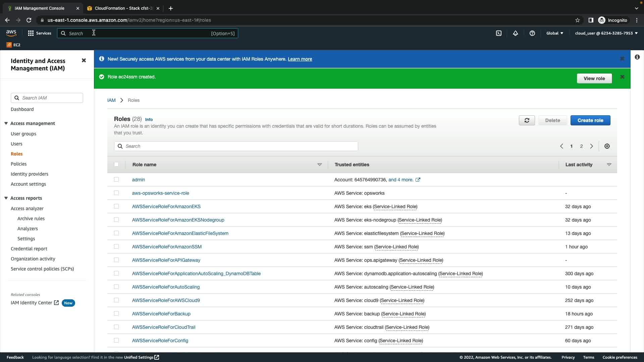The image size is (644, 362).
Task: Open table preferences gear icon
Action: (x=607, y=146)
